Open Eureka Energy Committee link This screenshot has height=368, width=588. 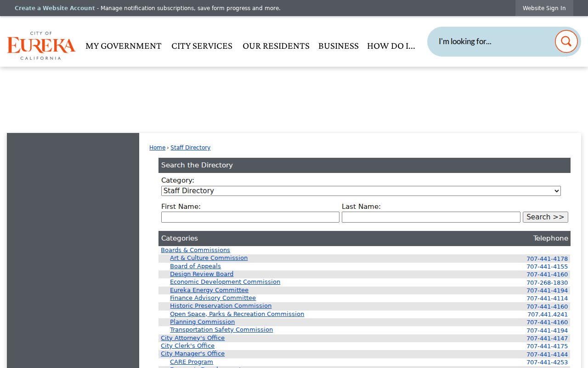pos(209,290)
